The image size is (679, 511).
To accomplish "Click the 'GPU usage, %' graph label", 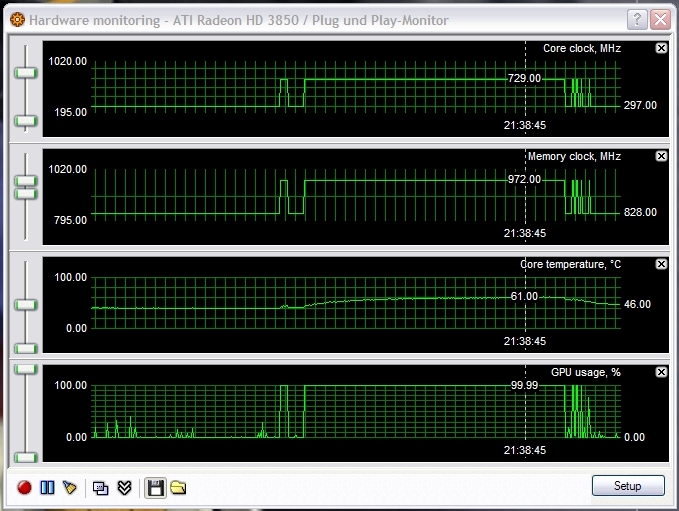I will pos(585,372).
